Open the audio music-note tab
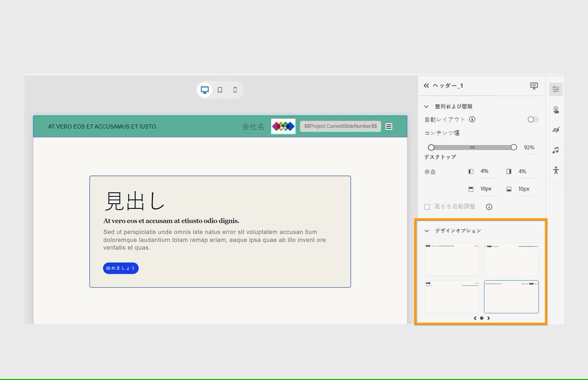This screenshot has width=588, height=380. point(556,150)
